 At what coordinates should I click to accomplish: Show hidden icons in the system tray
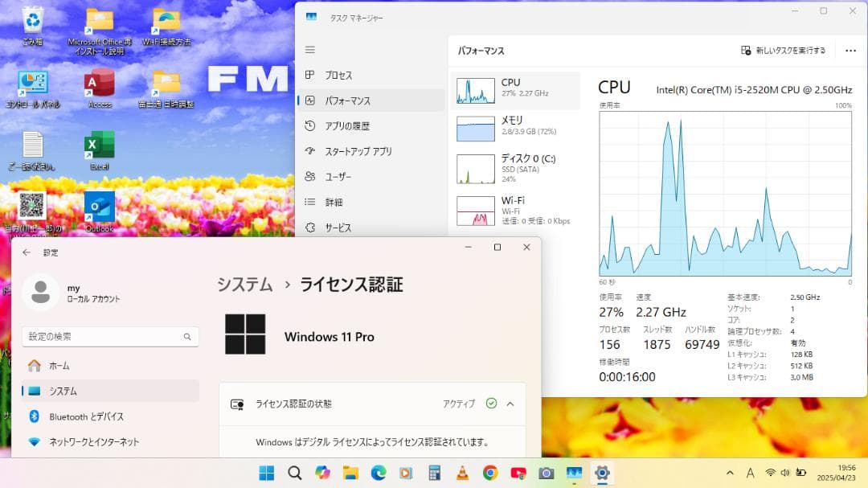(x=729, y=473)
